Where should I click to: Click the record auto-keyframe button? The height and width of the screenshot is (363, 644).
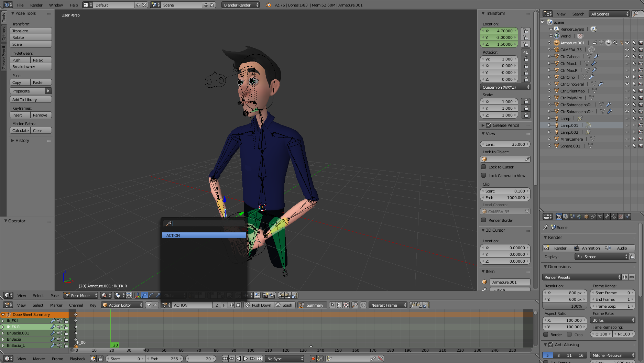click(313, 359)
